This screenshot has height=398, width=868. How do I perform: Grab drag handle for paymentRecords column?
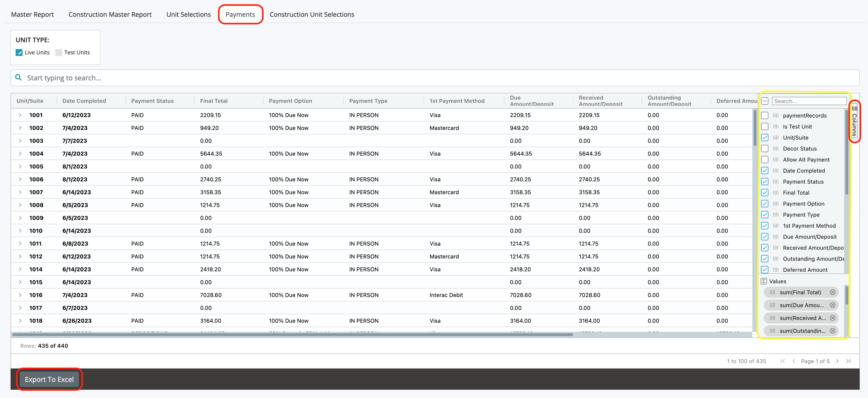coord(776,116)
